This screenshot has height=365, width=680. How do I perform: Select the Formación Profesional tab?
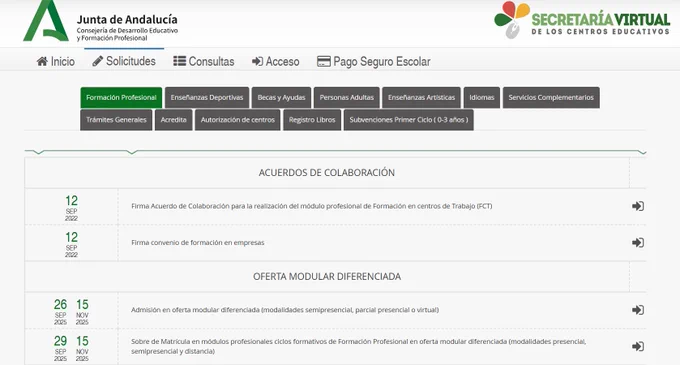coord(121,98)
